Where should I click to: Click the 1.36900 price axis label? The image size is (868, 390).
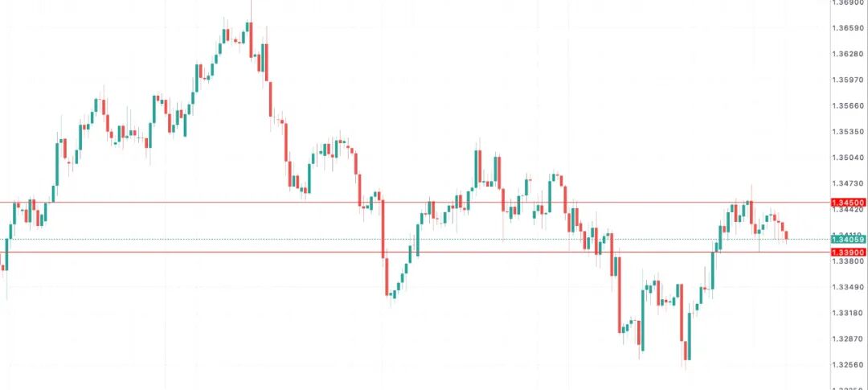848,3
